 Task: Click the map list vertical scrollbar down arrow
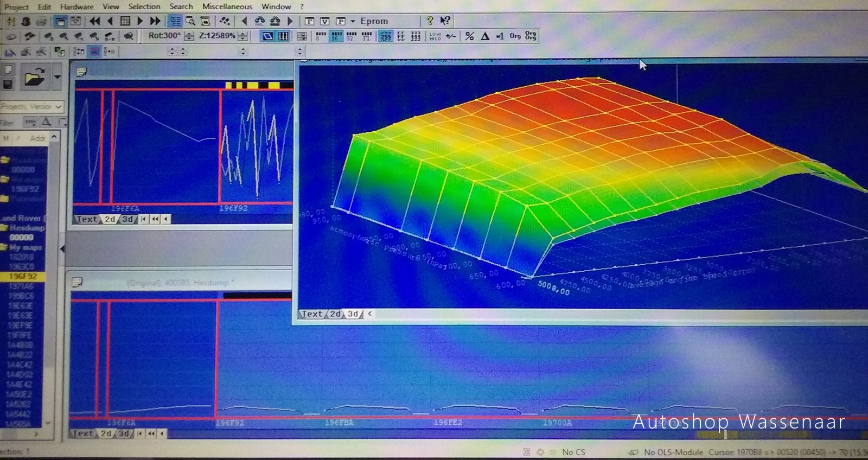coord(48,423)
